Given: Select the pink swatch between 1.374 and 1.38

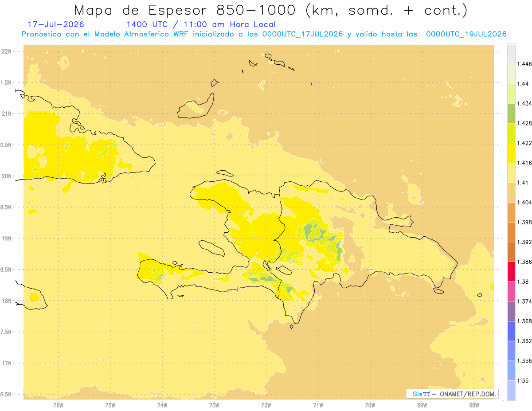Looking at the screenshot, I should coord(511,291).
